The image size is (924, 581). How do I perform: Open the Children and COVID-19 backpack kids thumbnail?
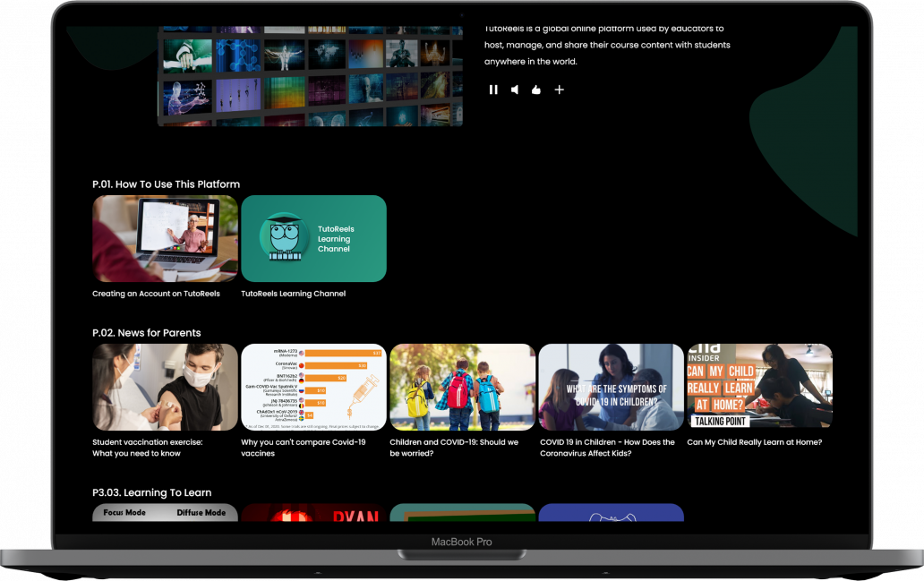tap(463, 387)
